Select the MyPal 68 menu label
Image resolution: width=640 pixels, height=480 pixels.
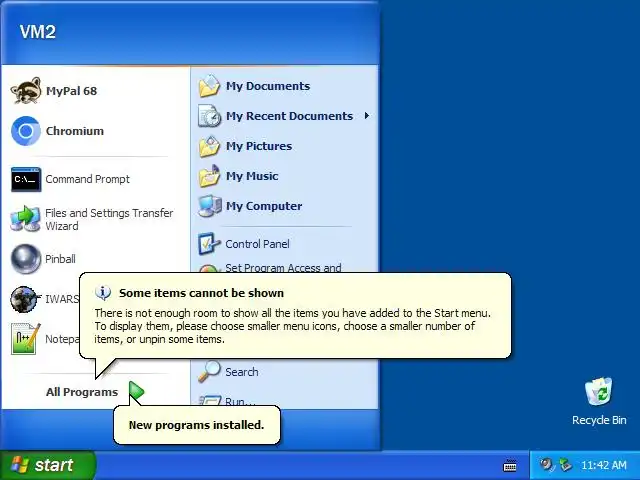coord(72,91)
